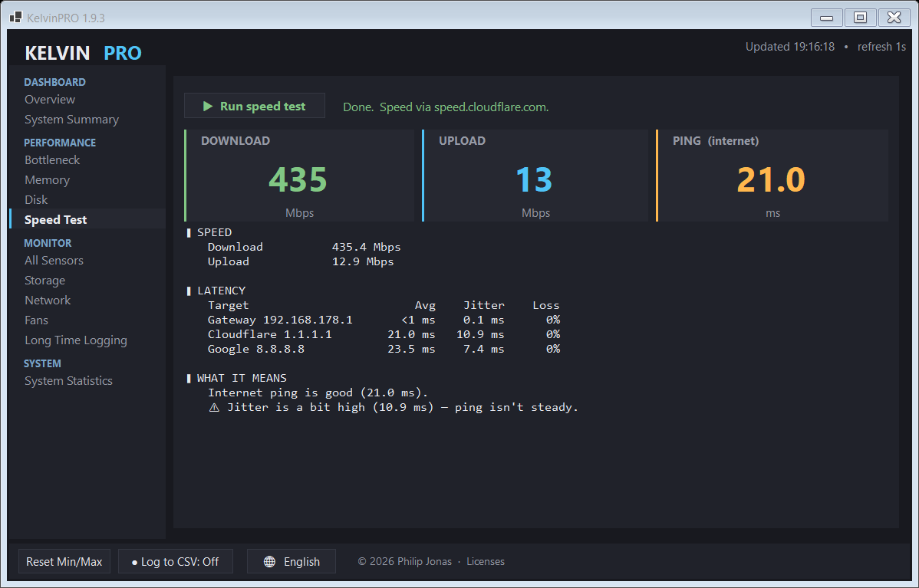Click the 'Gateway 192.168.178.1' row

tap(384, 320)
